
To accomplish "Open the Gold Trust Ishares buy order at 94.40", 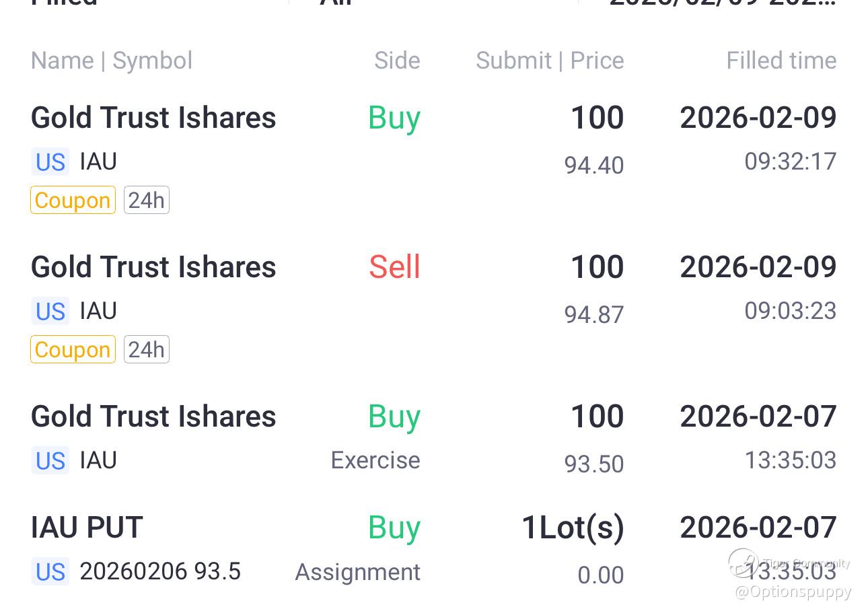I will click(153, 118).
